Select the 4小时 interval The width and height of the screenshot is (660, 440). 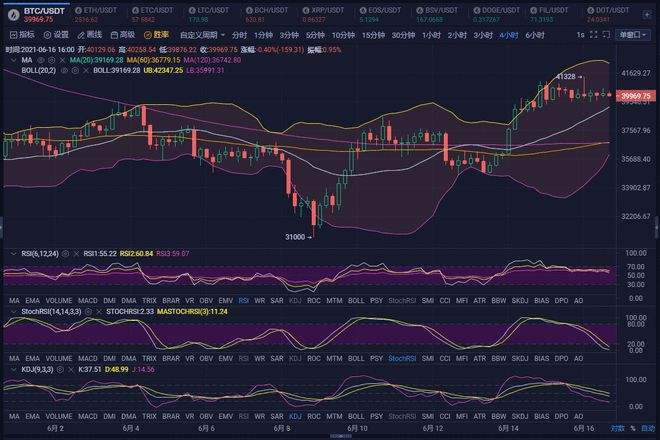click(509, 35)
